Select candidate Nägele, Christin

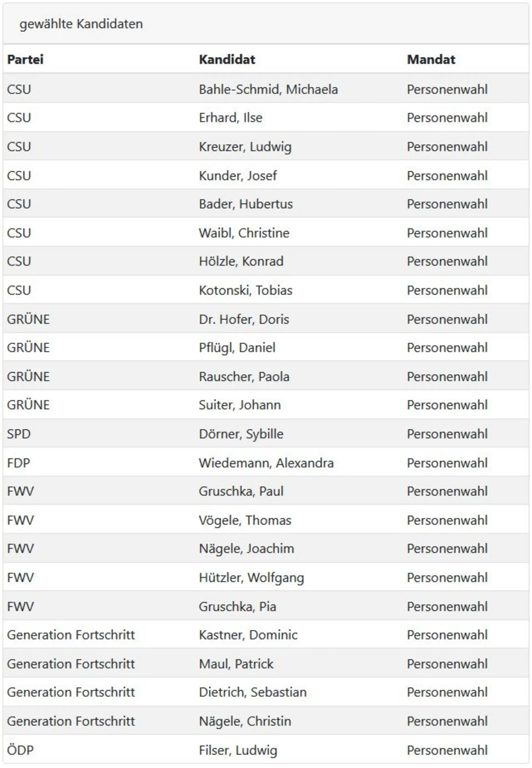tap(245, 721)
